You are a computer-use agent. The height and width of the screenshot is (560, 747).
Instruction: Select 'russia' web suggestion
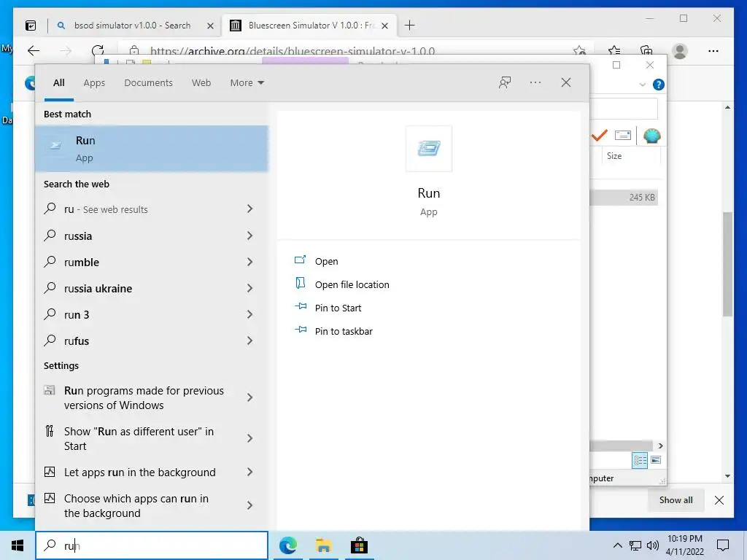coord(77,236)
